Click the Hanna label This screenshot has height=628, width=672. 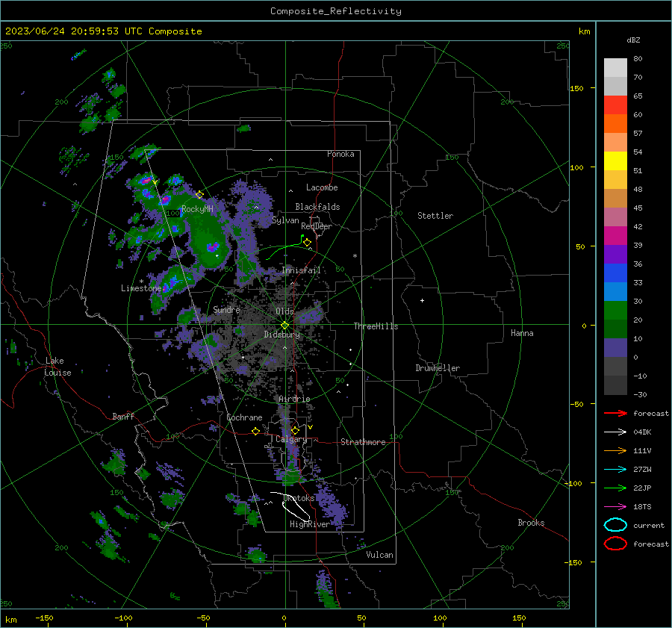pos(522,333)
